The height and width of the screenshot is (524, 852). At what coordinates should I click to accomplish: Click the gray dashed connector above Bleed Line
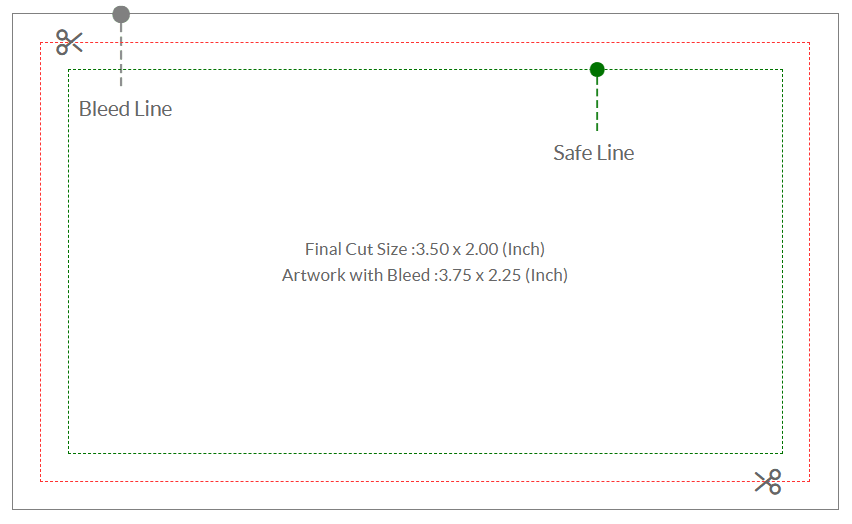[x=121, y=54]
